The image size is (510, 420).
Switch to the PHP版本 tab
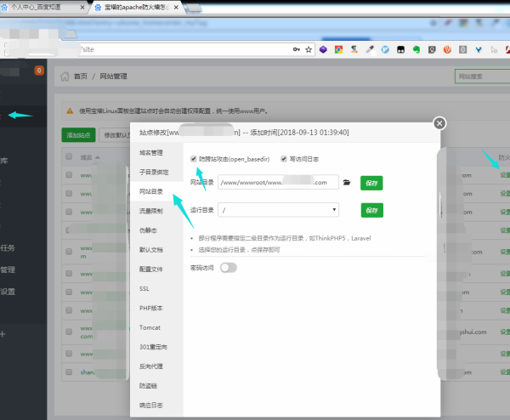tap(150, 308)
